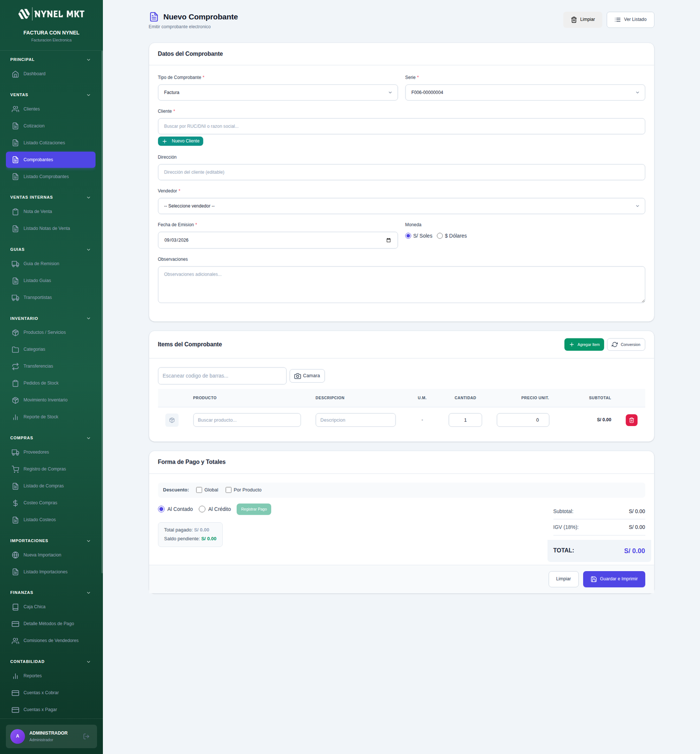The image size is (700, 754).
Task: Open the Vendedor selection dropdown
Action: point(401,206)
